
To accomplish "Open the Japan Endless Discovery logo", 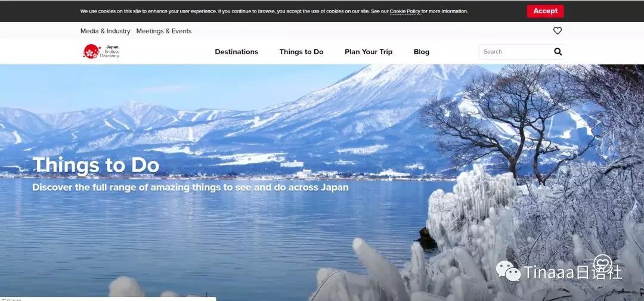I will (x=101, y=52).
